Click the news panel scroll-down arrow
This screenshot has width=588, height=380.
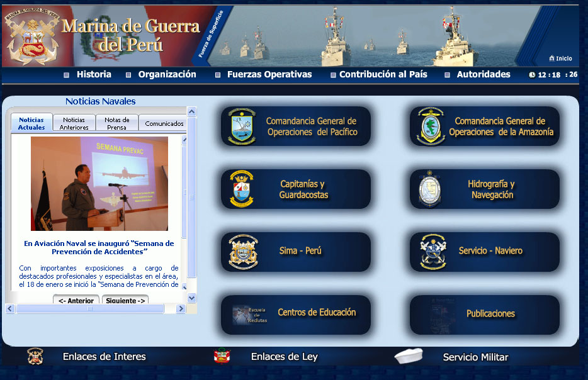coord(191,298)
